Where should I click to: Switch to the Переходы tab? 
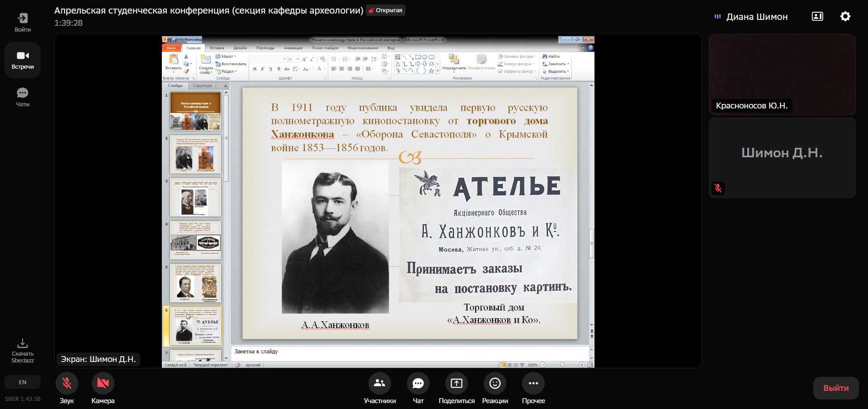[x=265, y=48]
